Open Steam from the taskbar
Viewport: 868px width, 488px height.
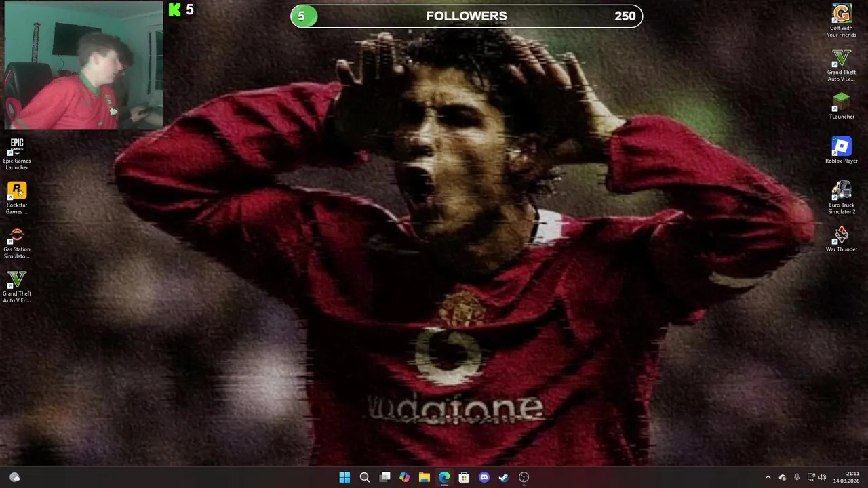[504, 477]
